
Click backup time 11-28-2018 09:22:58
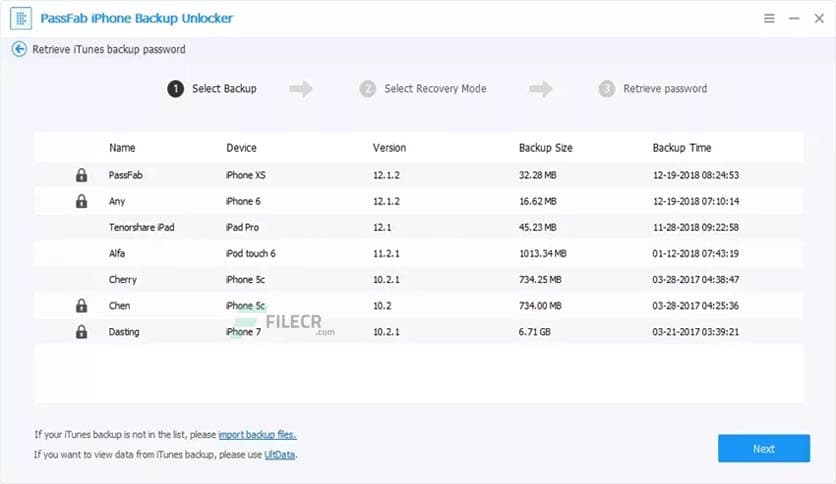pyautogui.click(x=696, y=227)
